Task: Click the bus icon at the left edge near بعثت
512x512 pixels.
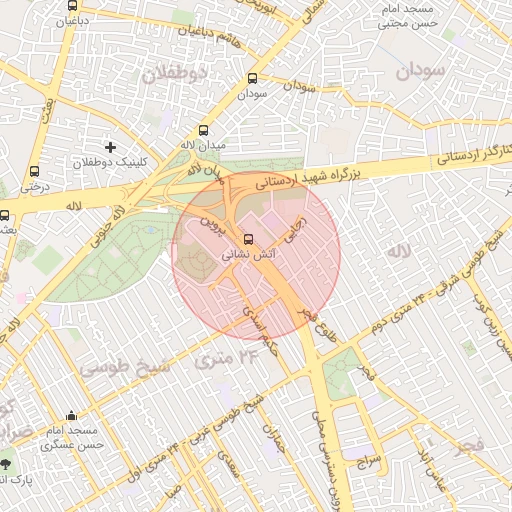Action: point(4,215)
